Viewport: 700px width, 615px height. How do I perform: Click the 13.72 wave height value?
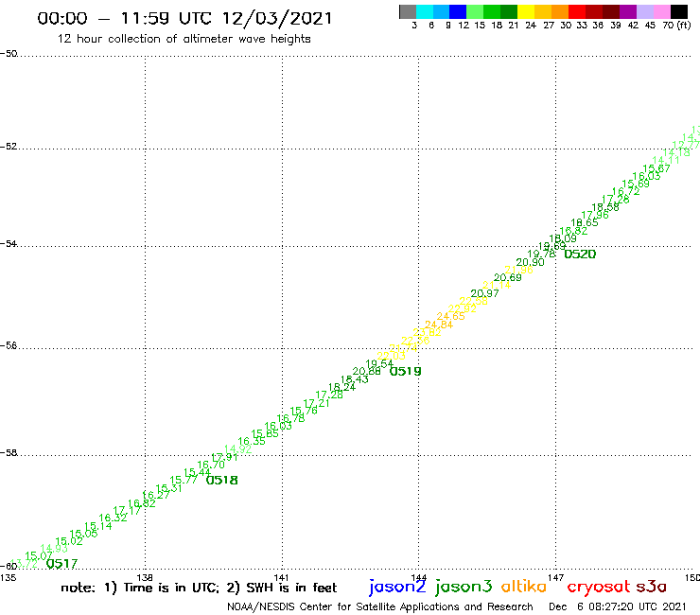pos(24,564)
